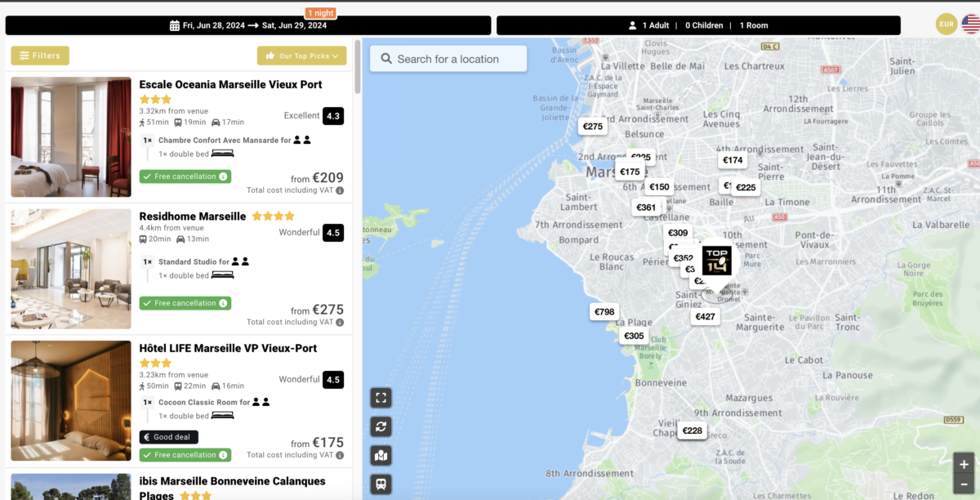The width and height of the screenshot is (980, 500).
Task: View the Escale Oceania room photo
Action: point(71,137)
